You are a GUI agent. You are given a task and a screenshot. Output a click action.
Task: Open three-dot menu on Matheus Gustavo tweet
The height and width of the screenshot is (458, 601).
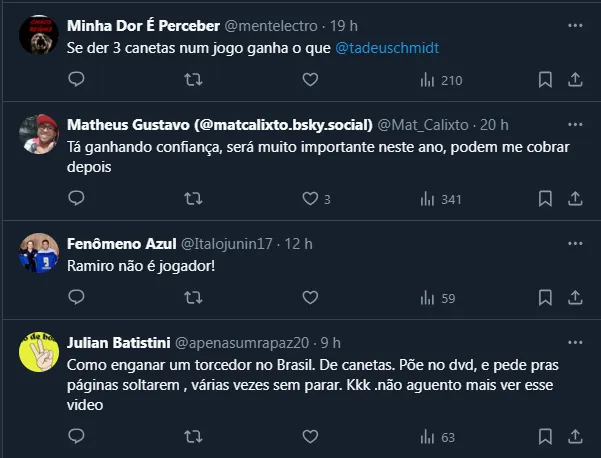[x=574, y=124]
